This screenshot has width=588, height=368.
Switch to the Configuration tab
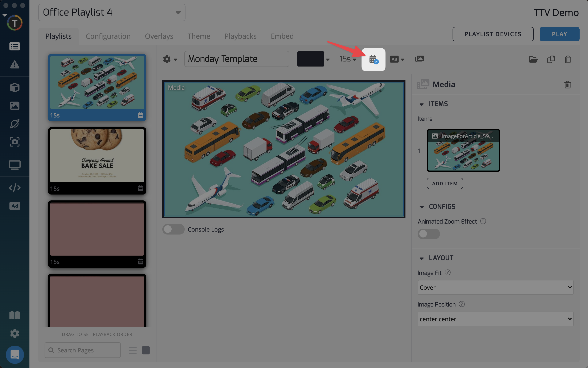108,36
